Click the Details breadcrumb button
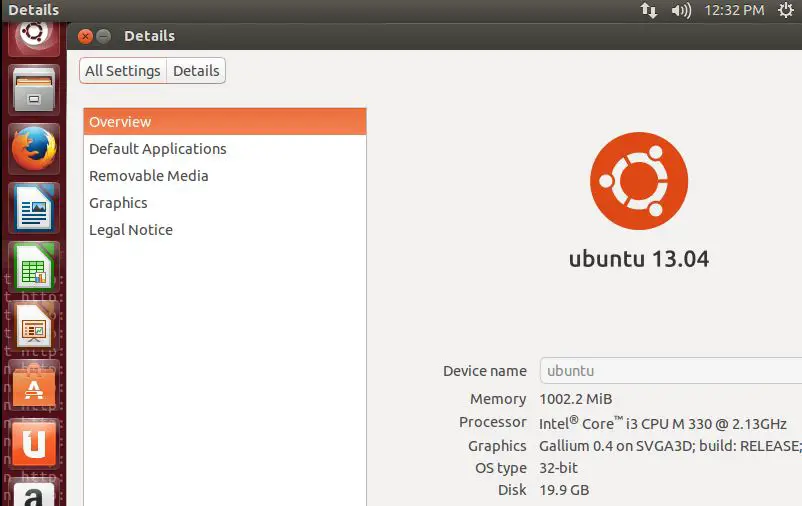This screenshot has height=506, width=802. click(x=196, y=71)
